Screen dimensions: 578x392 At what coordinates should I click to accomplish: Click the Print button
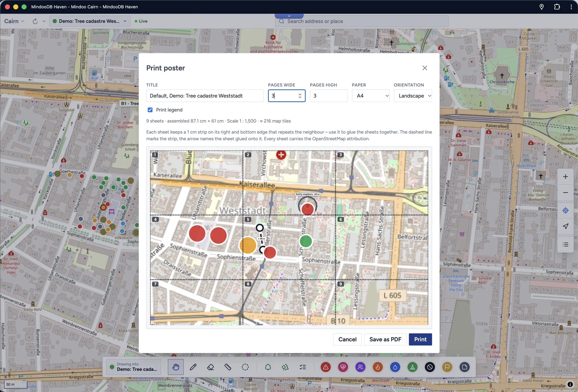click(x=420, y=339)
